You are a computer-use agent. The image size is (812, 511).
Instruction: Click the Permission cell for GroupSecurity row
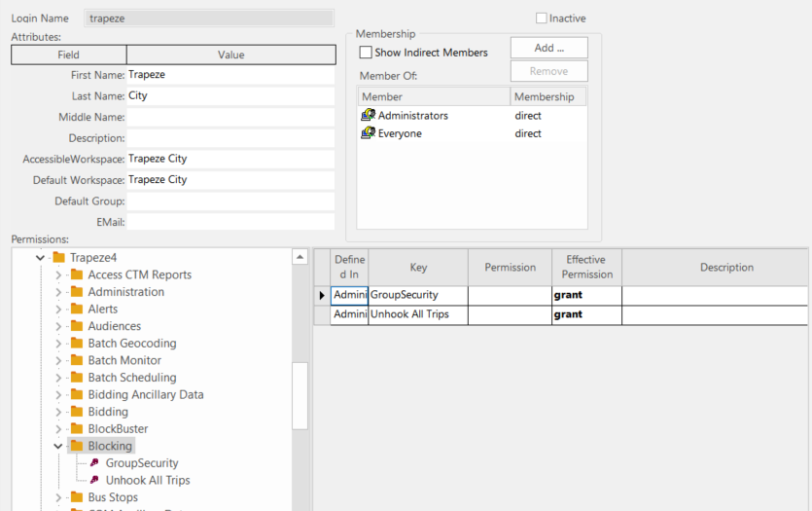[x=510, y=295]
